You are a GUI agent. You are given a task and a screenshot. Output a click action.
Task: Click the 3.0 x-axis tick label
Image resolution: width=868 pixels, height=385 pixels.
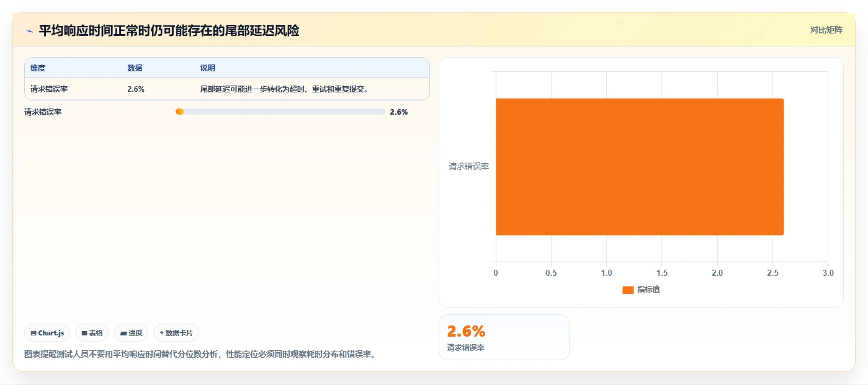tap(828, 273)
